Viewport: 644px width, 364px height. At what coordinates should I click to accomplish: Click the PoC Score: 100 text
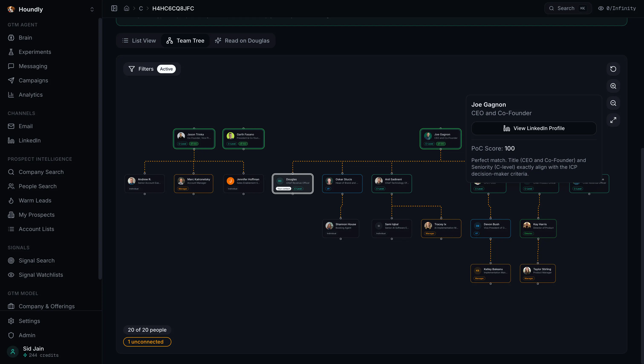[x=493, y=148]
